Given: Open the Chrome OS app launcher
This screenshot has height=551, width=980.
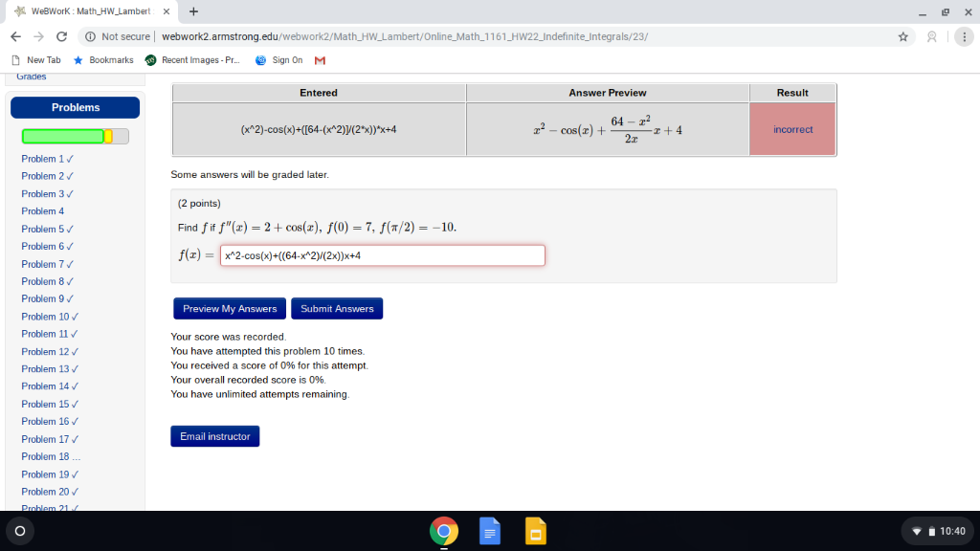Looking at the screenshot, I should [x=19, y=531].
